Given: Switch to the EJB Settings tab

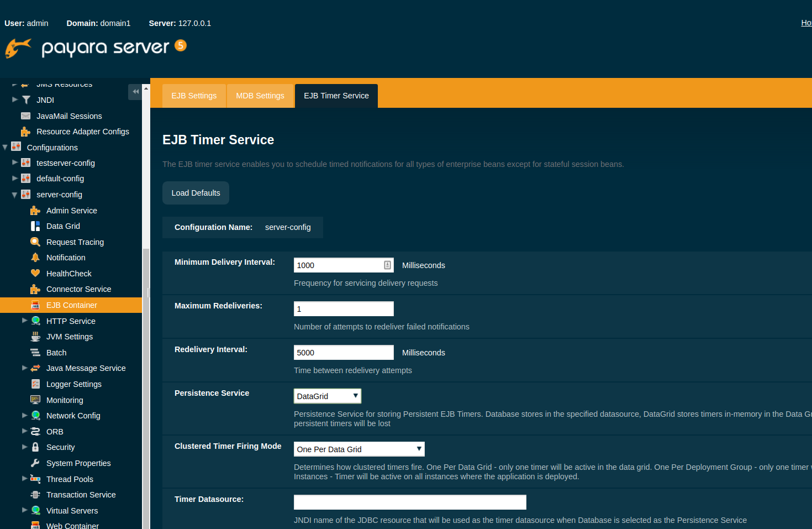Looking at the screenshot, I should point(194,96).
